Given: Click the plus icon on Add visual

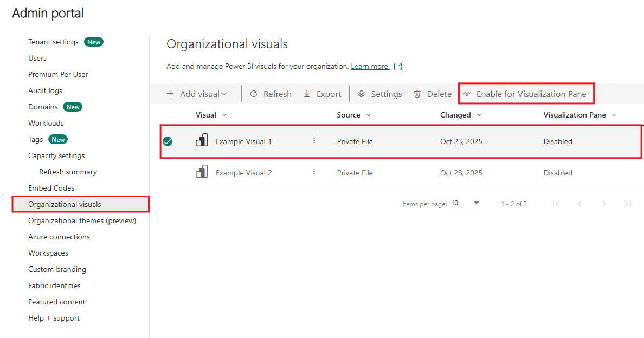Looking at the screenshot, I should point(171,93).
